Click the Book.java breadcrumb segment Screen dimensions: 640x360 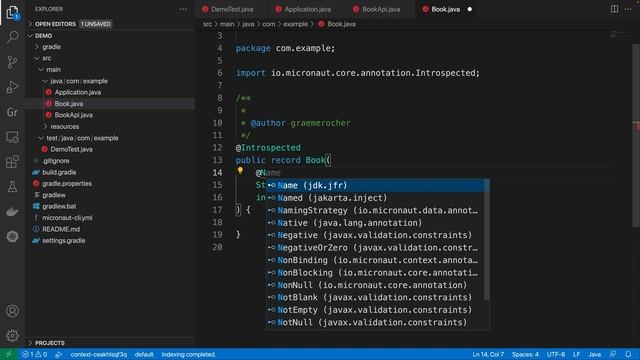coord(337,24)
